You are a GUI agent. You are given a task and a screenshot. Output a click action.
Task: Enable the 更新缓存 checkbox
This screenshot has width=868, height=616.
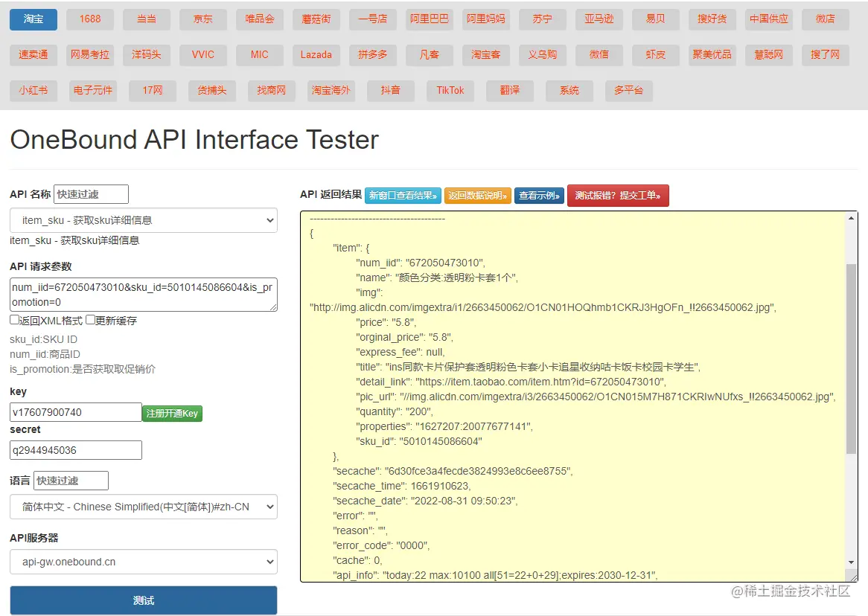[x=90, y=319]
